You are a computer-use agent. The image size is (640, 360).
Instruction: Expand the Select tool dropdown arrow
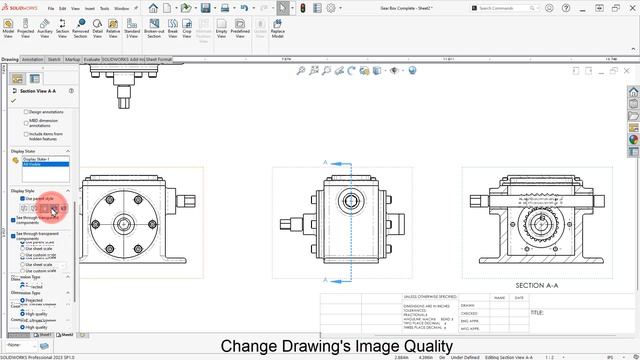click(x=292, y=8)
